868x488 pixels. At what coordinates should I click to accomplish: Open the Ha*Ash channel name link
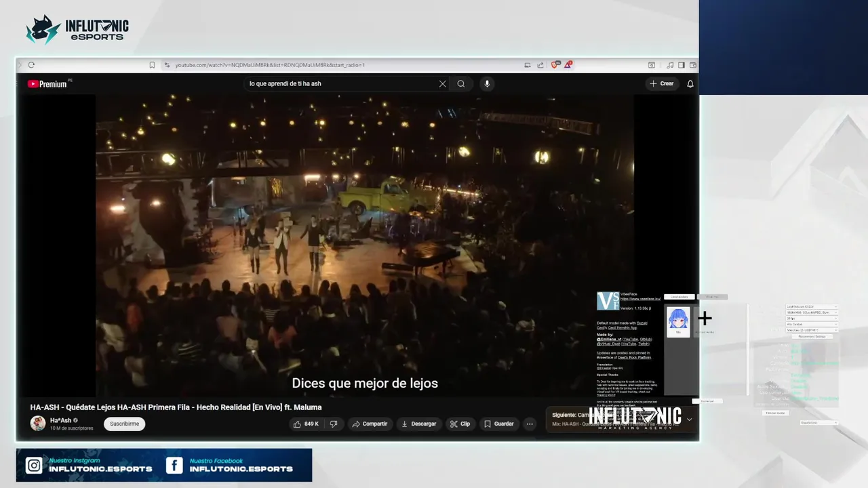(x=60, y=420)
